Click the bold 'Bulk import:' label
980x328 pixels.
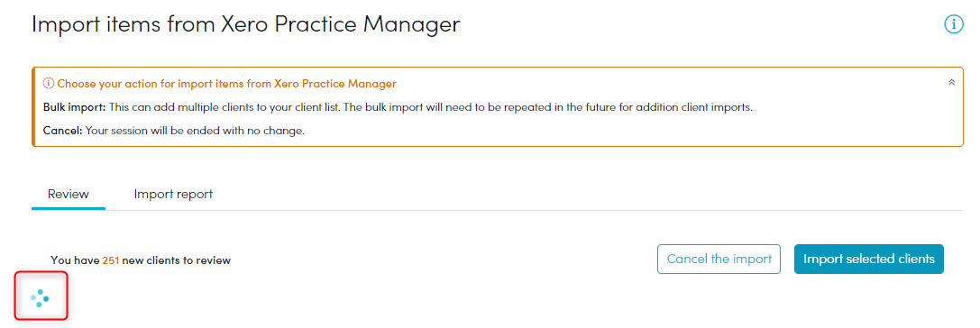tap(74, 107)
